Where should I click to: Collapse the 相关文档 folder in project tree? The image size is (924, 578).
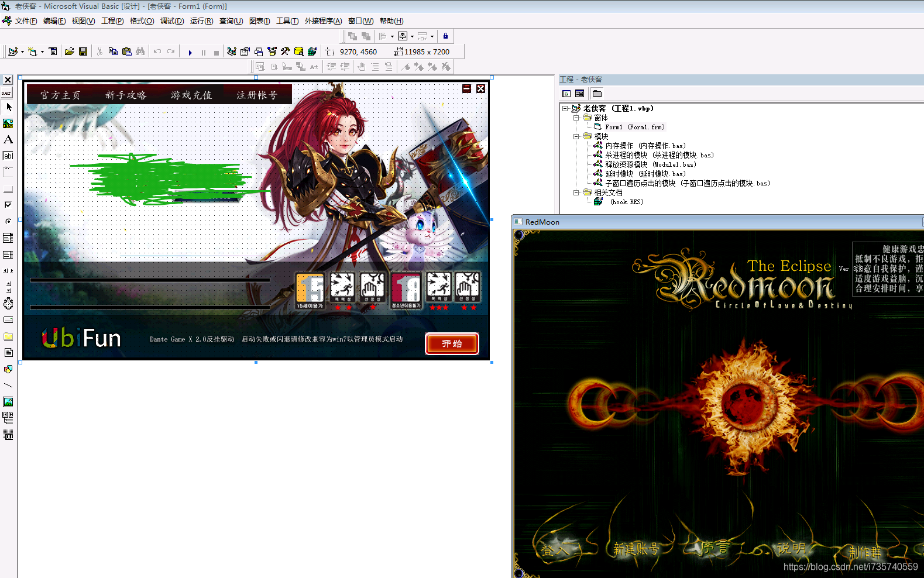576,192
